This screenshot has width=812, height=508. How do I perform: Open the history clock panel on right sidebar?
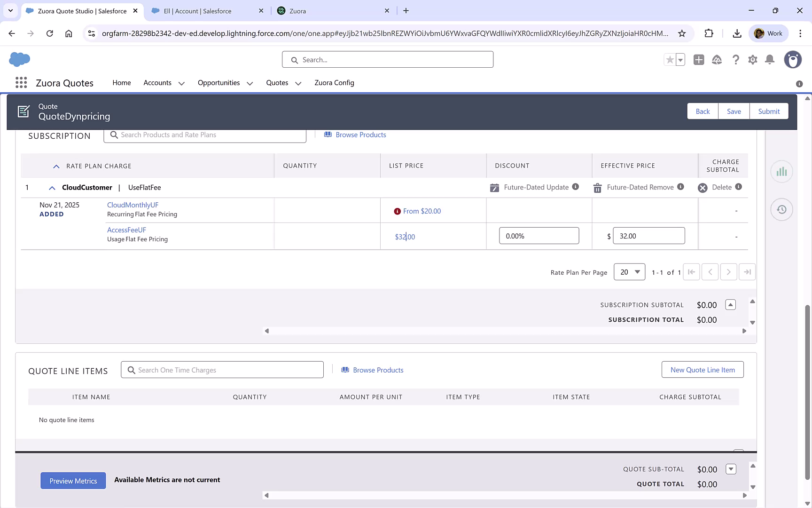tap(781, 209)
